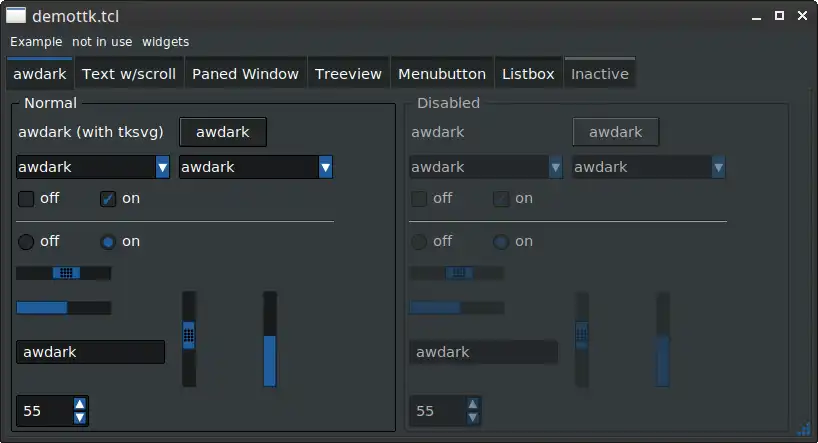Click the horizontal scale handle in Disabled frame
Screen dimensions: 818x443
[x=459, y=273]
